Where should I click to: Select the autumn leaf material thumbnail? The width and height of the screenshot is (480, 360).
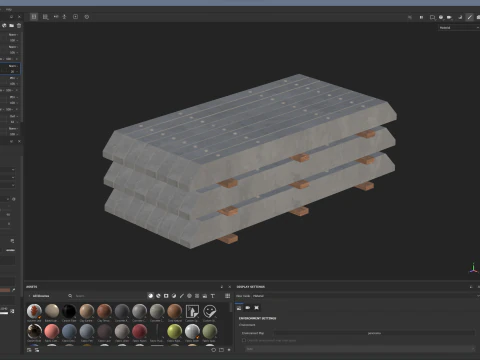34,311
